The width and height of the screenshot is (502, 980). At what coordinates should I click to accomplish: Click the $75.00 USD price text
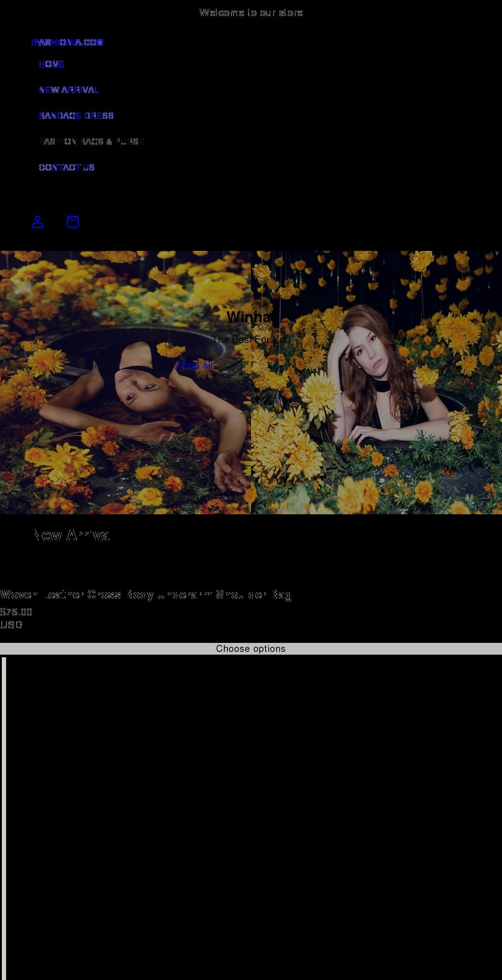pyautogui.click(x=16, y=618)
